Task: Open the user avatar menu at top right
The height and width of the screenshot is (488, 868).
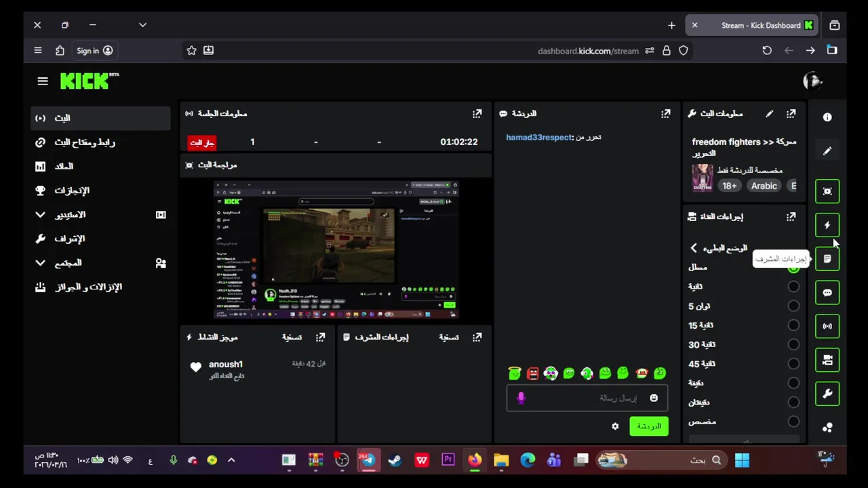Action: tap(812, 81)
